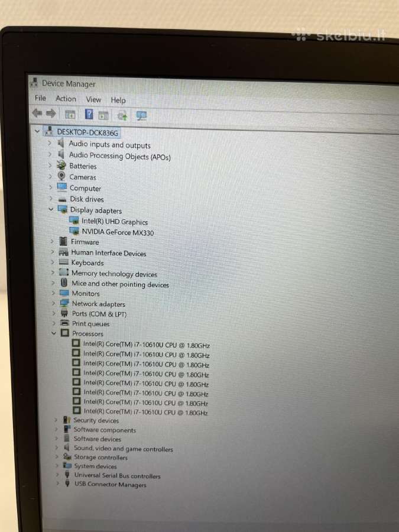Expand the Network adapters category

[x=53, y=303]
